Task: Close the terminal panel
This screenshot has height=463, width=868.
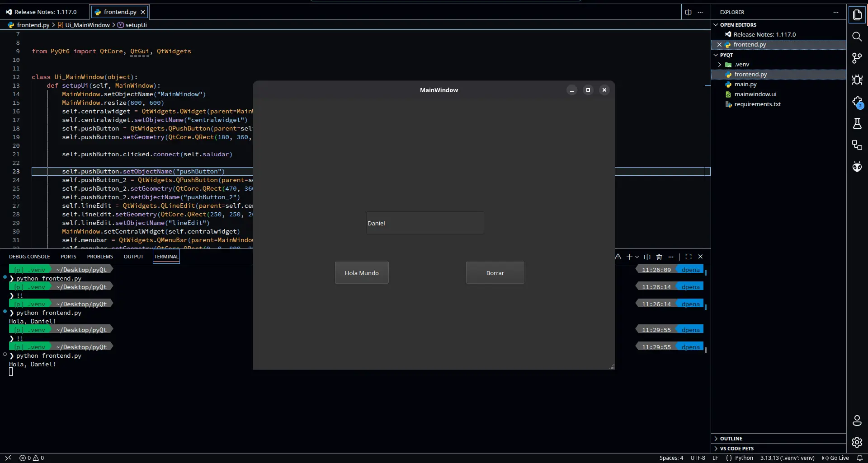Action: coord(700,257)
